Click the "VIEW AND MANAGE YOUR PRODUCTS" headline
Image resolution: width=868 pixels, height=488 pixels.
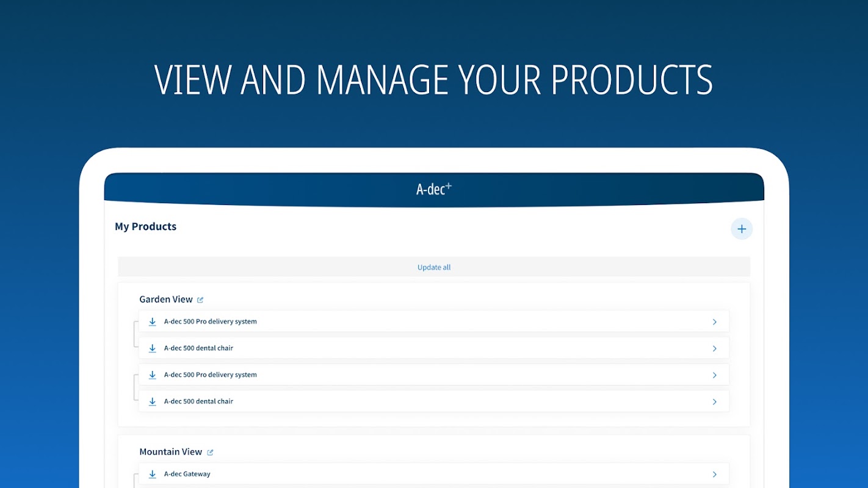pos(434,79)
